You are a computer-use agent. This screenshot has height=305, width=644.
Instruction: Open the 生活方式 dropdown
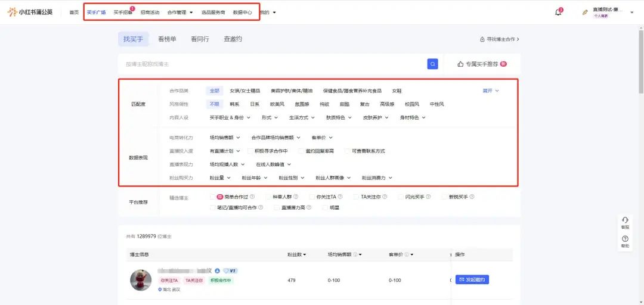pos(302,117)
